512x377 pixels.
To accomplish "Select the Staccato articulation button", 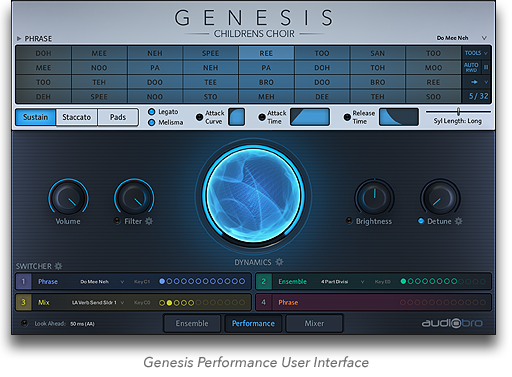I will click(x=77, y=117).
